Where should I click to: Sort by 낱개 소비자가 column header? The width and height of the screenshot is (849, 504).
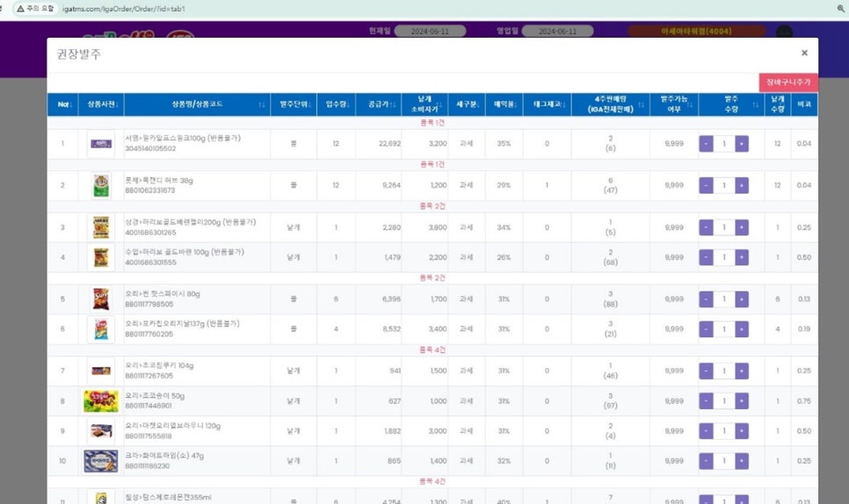pos(424,104)
